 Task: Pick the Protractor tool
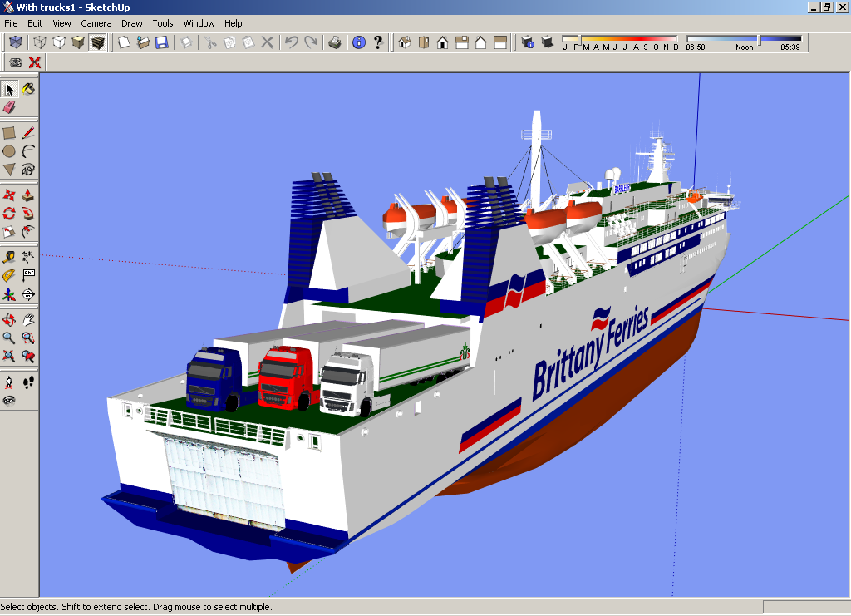[x=9, y=275]
